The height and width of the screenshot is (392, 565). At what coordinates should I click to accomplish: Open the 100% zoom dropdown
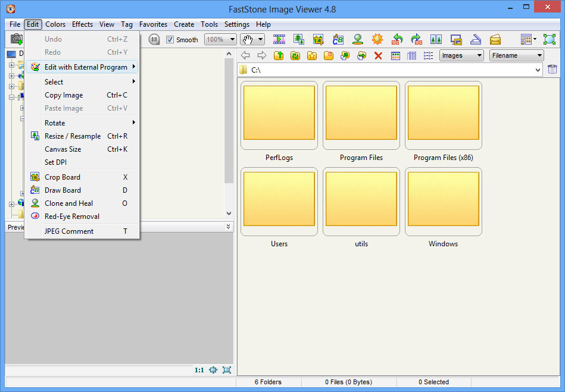tap(233, 39)
